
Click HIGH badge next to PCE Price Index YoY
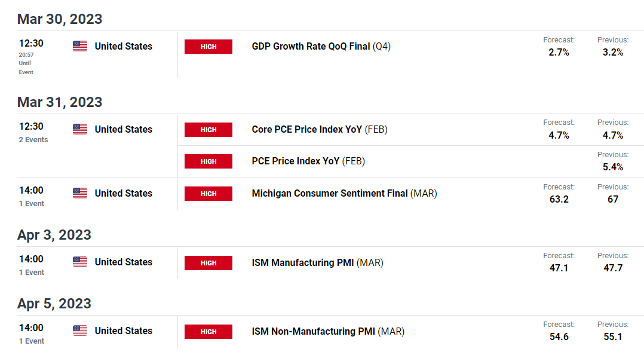tap(208, 161)
